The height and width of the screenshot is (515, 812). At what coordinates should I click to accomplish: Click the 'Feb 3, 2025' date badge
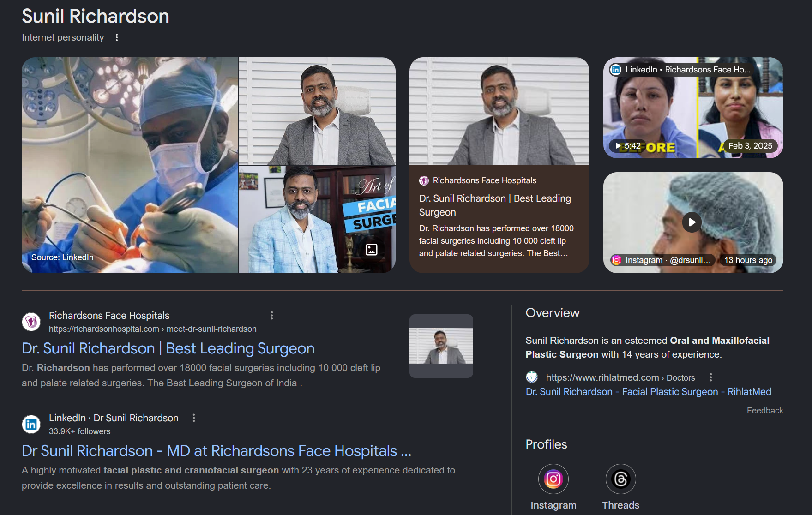coord(750,146)
